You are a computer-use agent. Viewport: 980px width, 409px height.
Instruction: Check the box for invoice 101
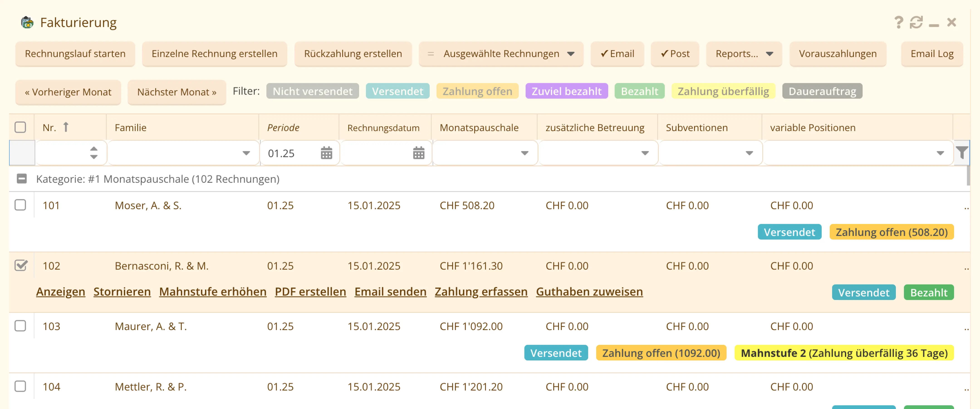pos(20,205)
